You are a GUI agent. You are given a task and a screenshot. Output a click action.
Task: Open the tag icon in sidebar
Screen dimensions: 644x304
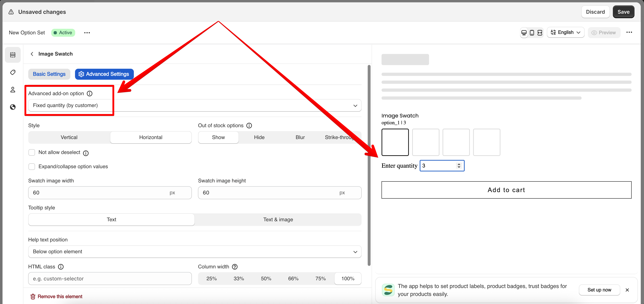[13, 72]
